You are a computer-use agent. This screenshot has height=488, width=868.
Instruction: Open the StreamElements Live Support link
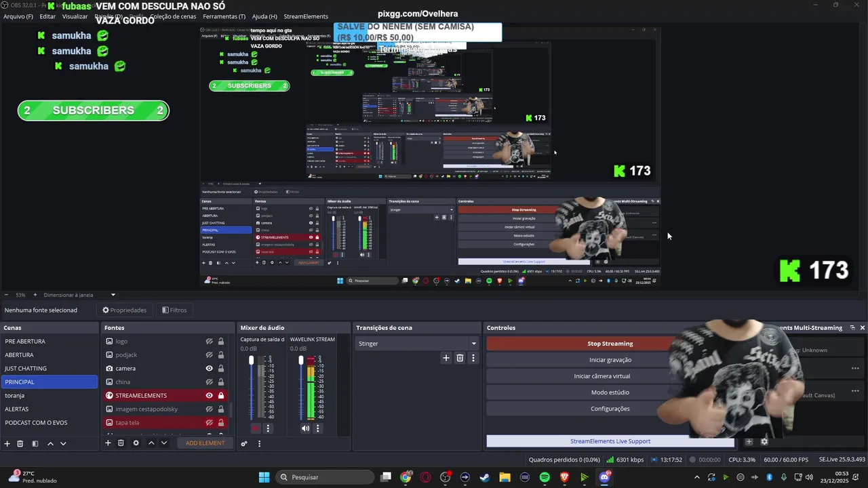click(610, 441)
